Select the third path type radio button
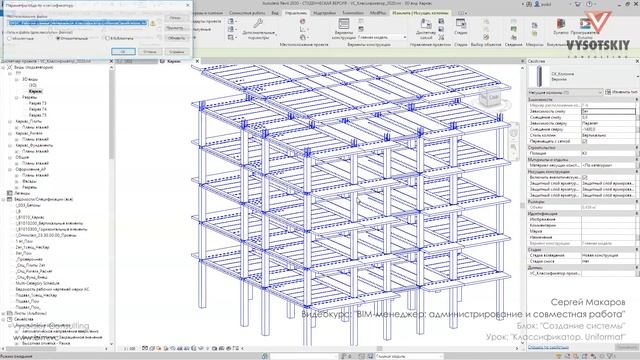The image size is (640, 360). coord(107,38)
